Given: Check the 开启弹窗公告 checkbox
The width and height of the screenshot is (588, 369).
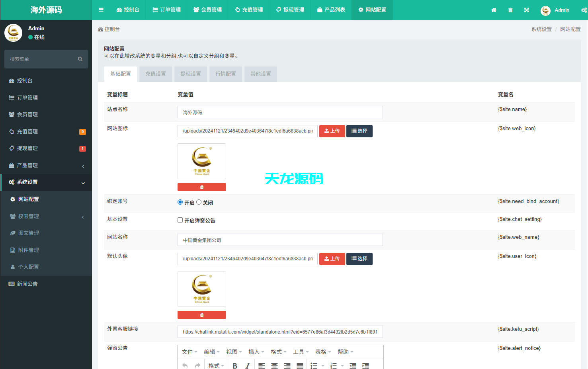Looking at the screenshot, I should click(180, 219).
